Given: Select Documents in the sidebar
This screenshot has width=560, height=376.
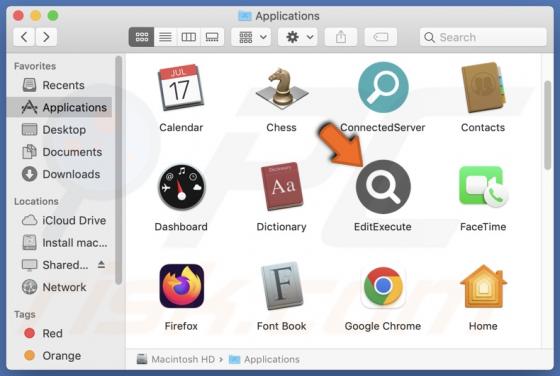Looking at the screenshot, I should [x=59, y=152].
